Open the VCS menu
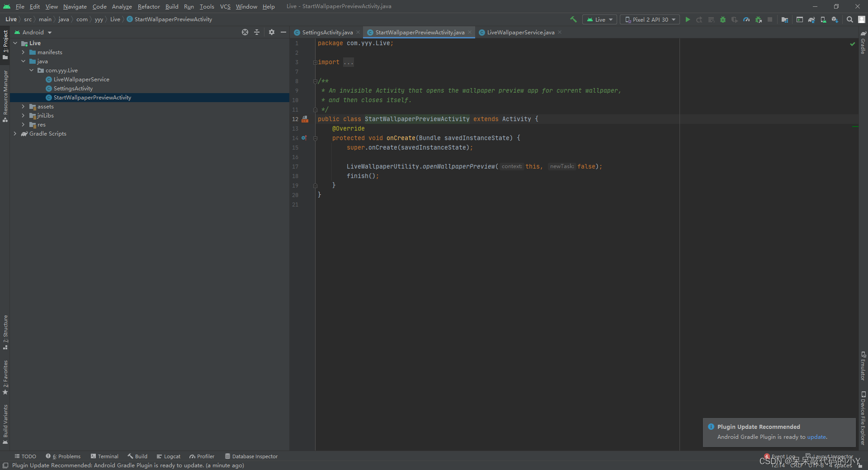868x470 pixels. (225, 6)
